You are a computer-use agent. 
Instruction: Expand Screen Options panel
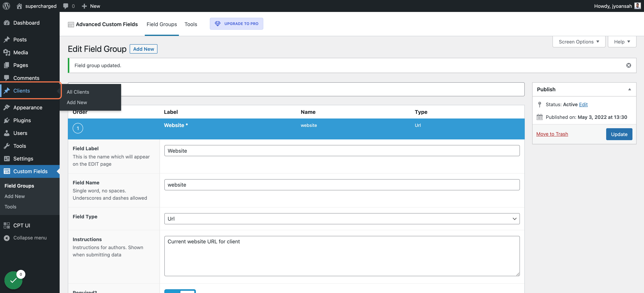[579, 42]
